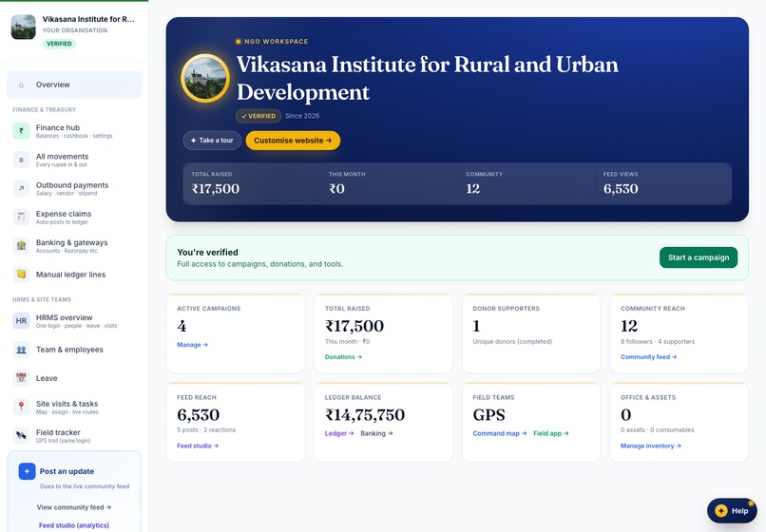Go to All movements
The image size is (766, 532).
pos(74,160)
